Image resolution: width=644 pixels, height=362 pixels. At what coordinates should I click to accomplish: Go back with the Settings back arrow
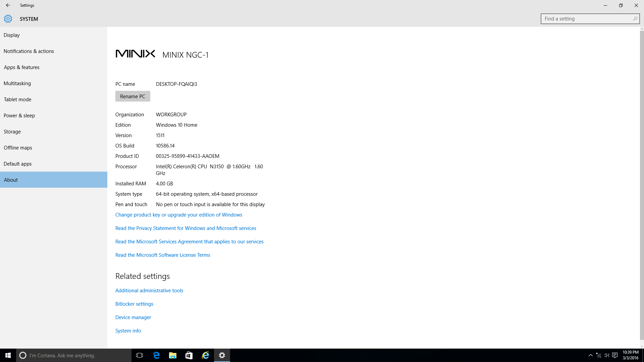coord(8,5)
